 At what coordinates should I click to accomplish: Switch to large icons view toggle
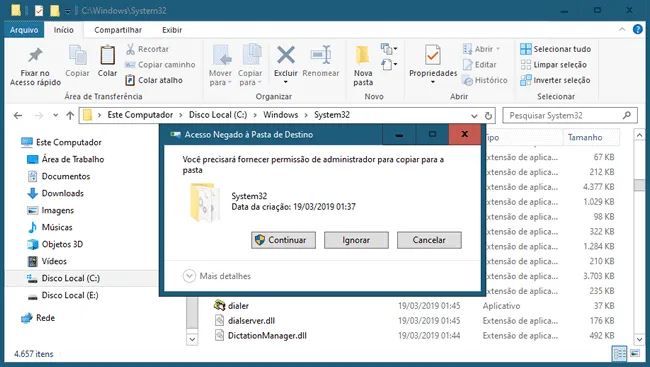[635, 354]
